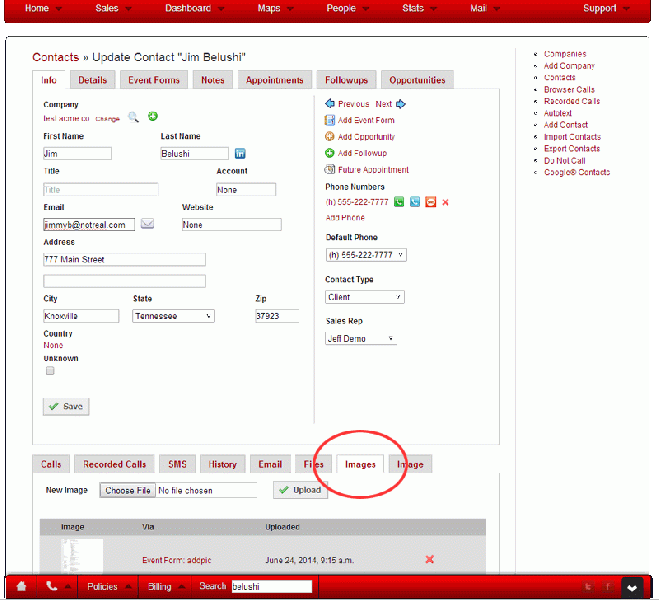
Task: Click the LinkedIn icon beside Last Name
Action: click(x=240, y=153)
